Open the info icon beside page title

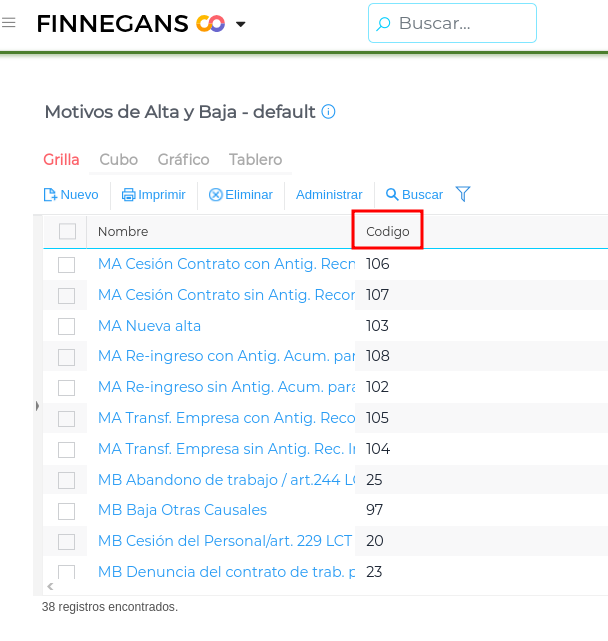[328, 112]
